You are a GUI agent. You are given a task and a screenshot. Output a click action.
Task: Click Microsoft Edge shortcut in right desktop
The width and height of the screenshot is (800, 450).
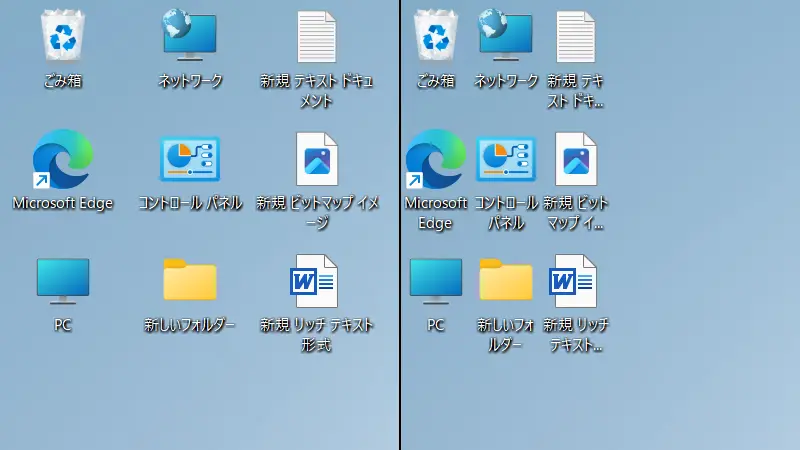pos(436,159)
